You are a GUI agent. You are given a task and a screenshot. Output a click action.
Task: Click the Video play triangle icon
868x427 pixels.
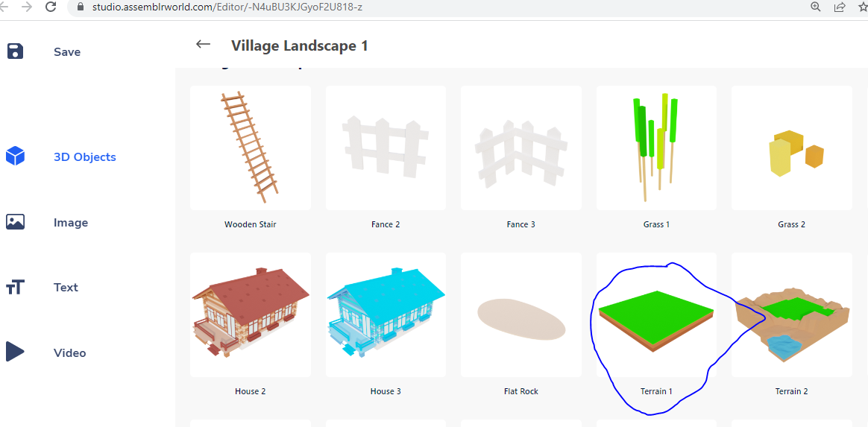click(x=15, y=352)
